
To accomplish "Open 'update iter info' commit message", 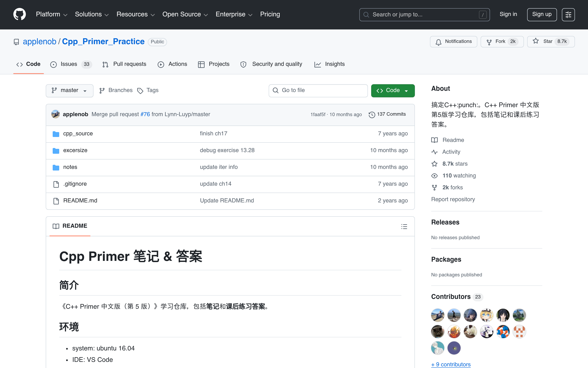I will pyautogui.click(x=219, y=167).
